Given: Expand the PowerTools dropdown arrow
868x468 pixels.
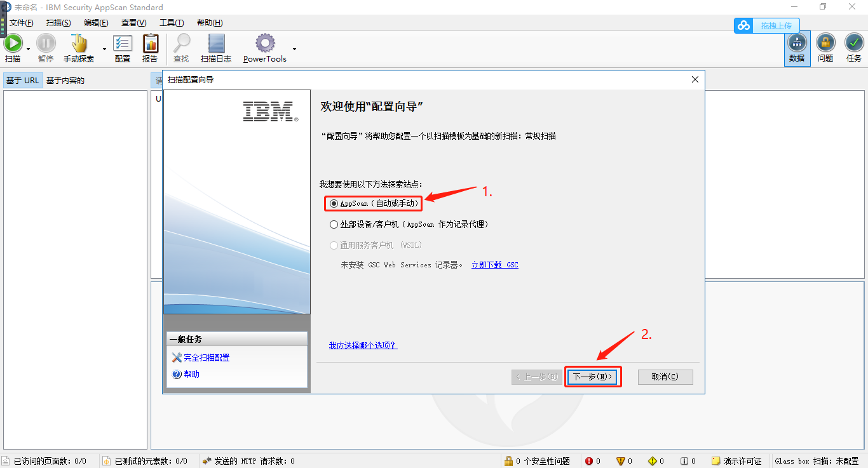Looking at the screenshot, I should 294,49.
